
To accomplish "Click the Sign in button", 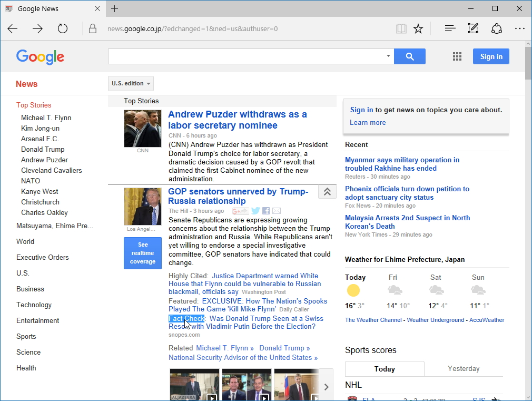I will point(490,56).
